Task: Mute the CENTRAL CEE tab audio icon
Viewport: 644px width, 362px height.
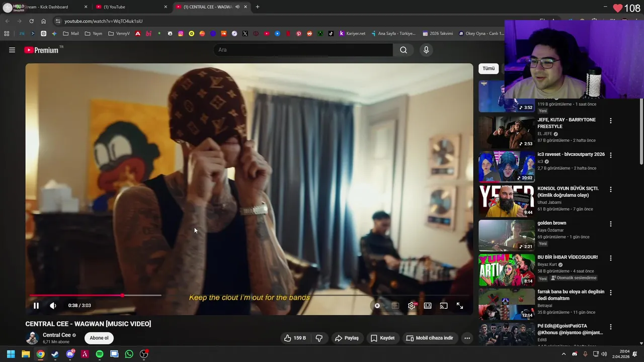Action: pos(237,7)
